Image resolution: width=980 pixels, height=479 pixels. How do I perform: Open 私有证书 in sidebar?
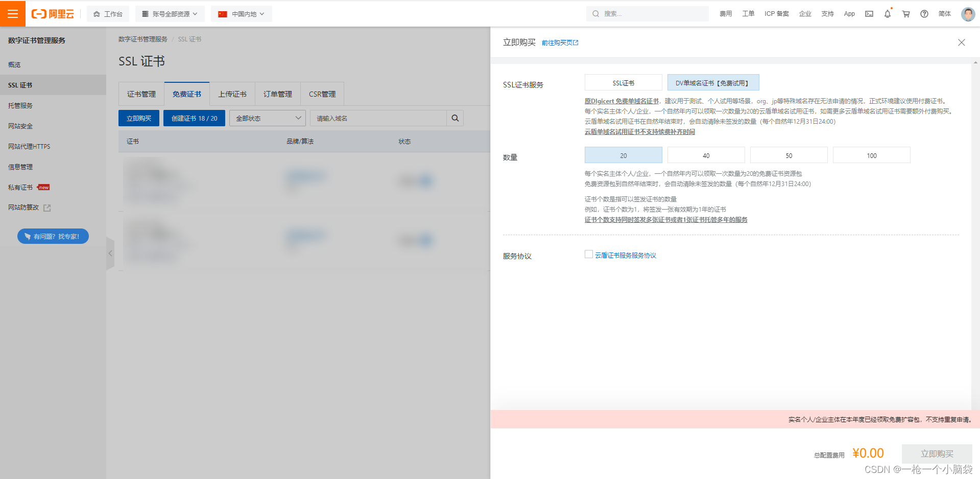point(53,187)
